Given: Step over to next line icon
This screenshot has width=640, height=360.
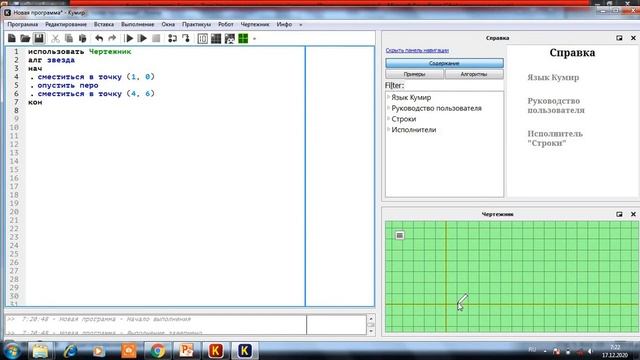Looking at the screenshot, I should 172,39.
